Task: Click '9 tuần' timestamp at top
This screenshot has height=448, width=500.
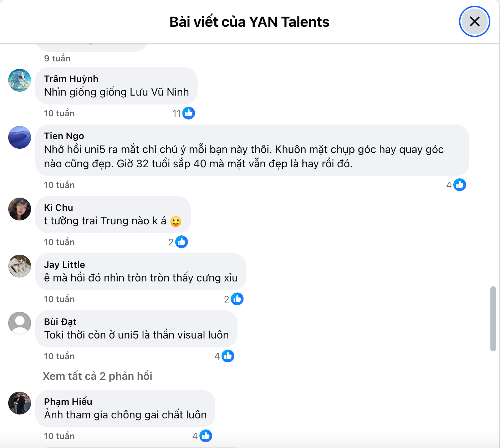Action: point(57,58)
